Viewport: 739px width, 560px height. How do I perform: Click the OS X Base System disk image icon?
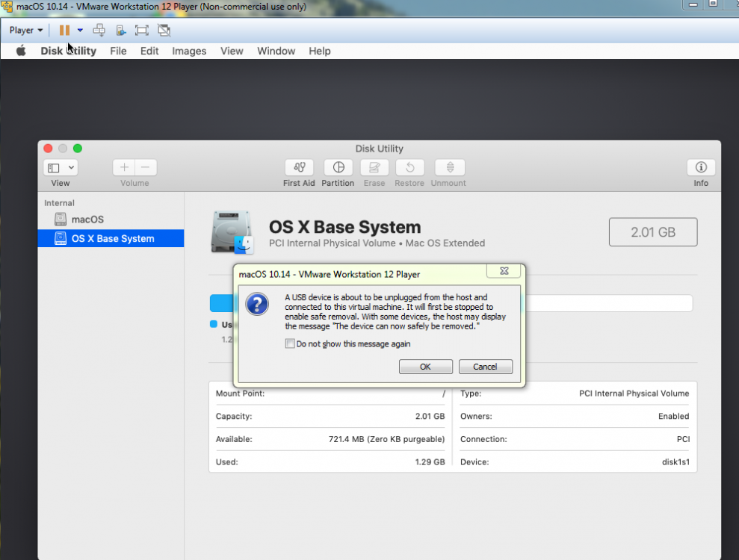(232, 232)
